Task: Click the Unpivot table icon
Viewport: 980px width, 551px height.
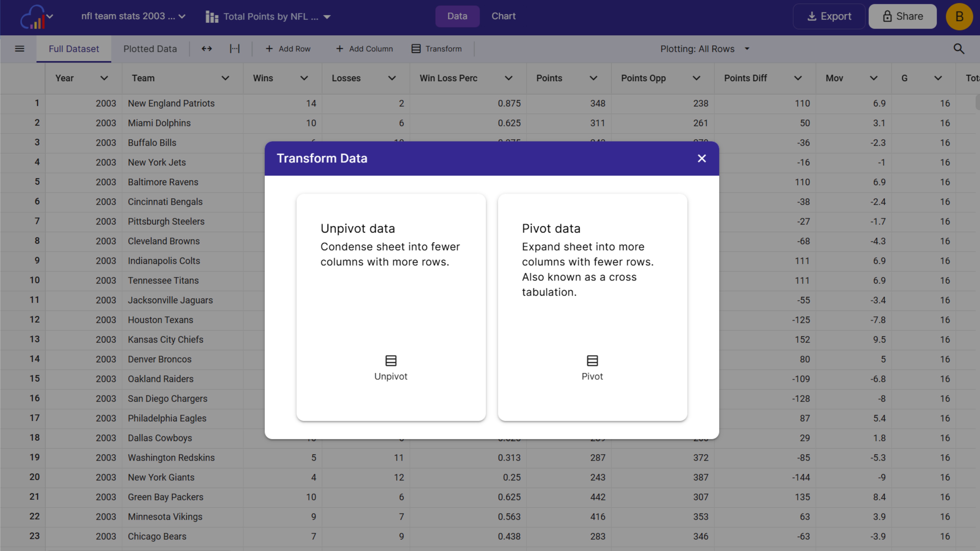Action: [391, 360]
